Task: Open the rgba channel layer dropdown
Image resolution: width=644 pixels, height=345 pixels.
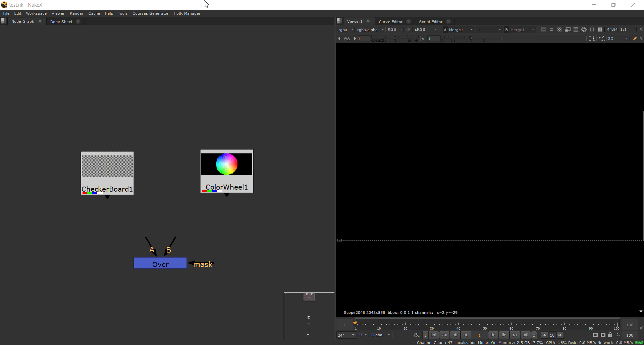Action: pos(346,29)
